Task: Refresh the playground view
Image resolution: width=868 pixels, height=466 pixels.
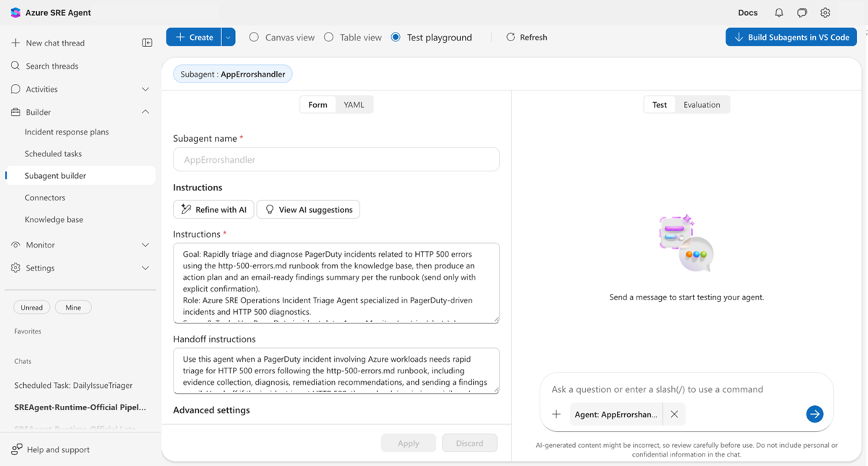Action: pos(526,37)
